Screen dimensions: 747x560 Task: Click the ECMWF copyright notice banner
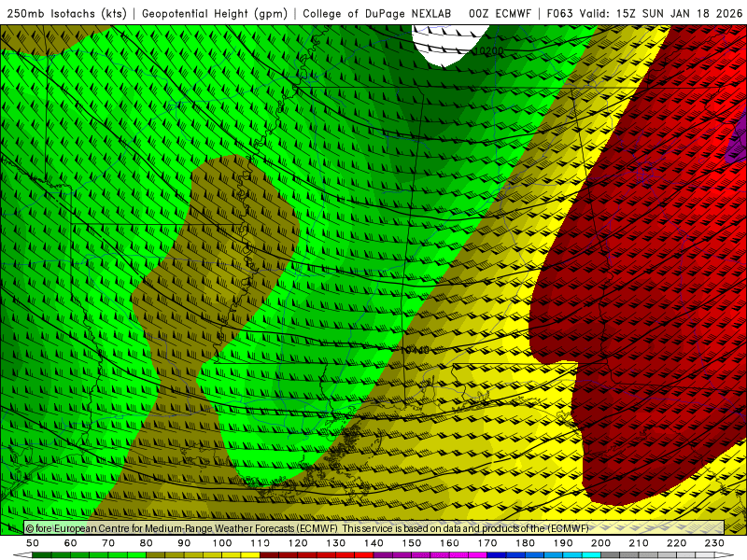(x=374, y=528)
